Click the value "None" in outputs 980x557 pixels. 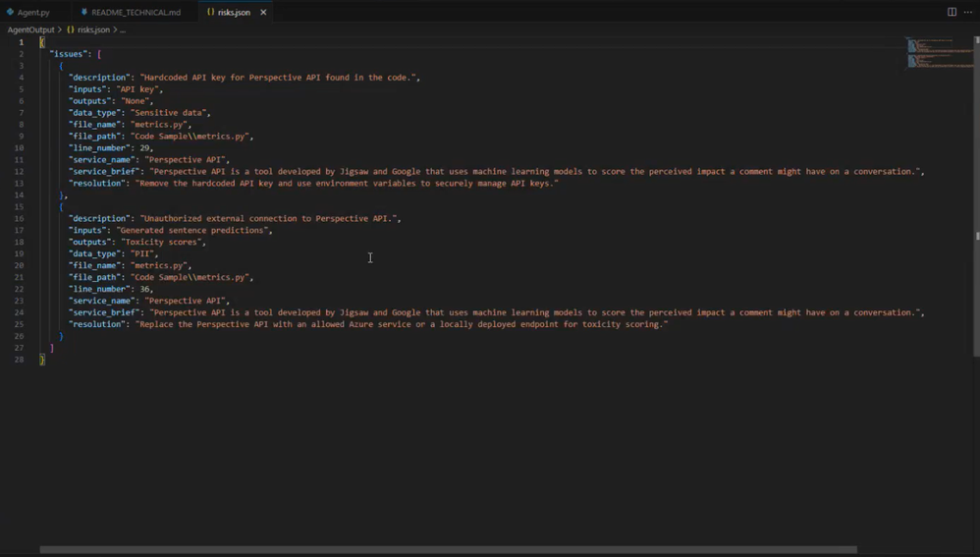coord(135,100)
